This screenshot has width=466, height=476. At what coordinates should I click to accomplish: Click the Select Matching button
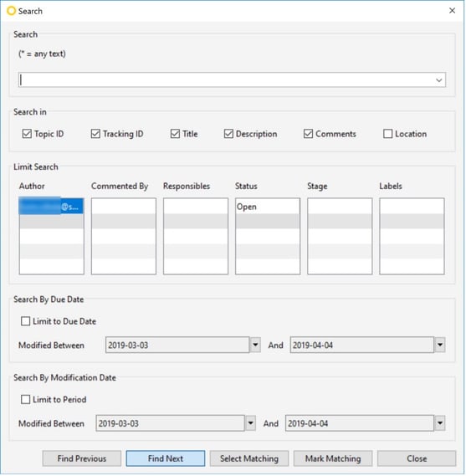pos(249,458)
